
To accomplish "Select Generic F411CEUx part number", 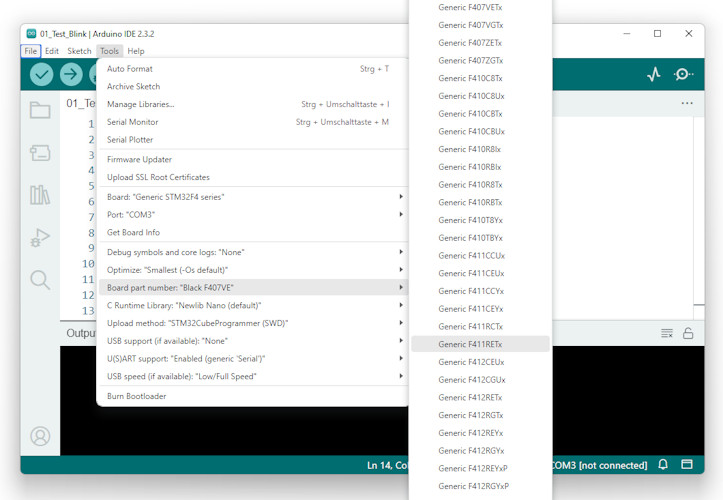I will tap(480, 274).
